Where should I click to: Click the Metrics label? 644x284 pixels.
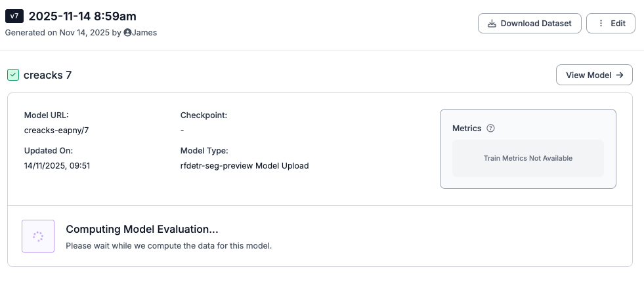[x=467, y=129]
